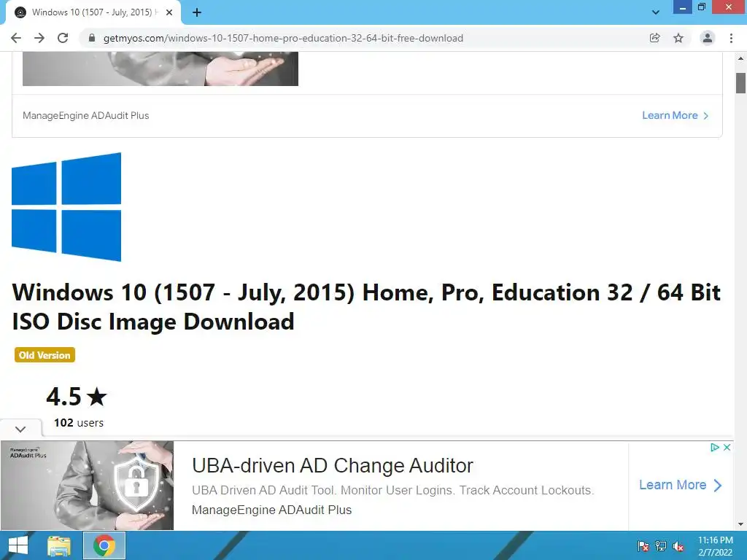Open the muted volume tray icon
The height and width of the screenshot is (560, 747).
(678, 546)
